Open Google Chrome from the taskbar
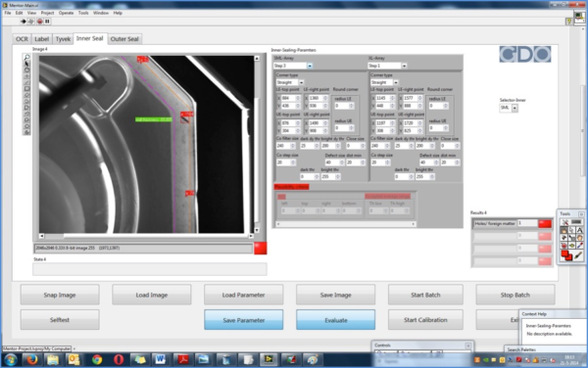Viewport: 588px width, 368px height. (x=97, y=360)
